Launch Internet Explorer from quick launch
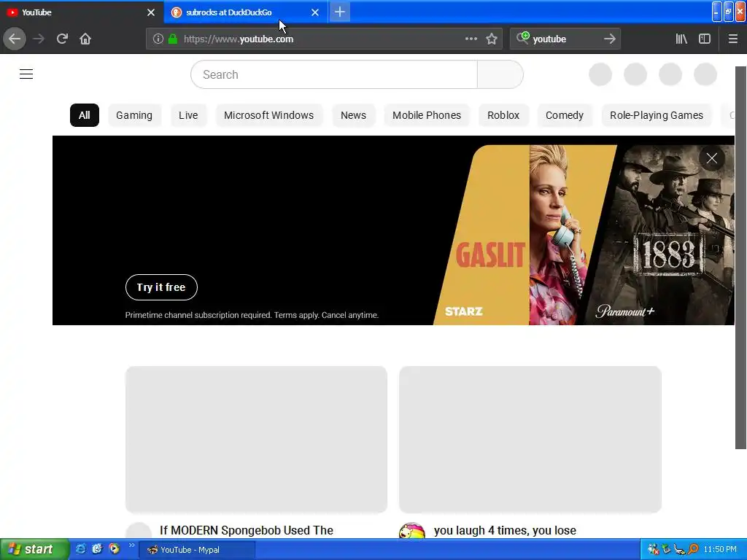The width and height of the screenshot is (747, 560). tap(80, 549)
